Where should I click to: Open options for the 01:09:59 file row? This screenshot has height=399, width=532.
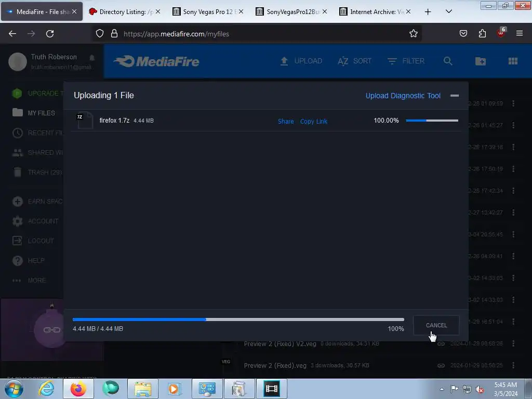click(x=513, y=103)
